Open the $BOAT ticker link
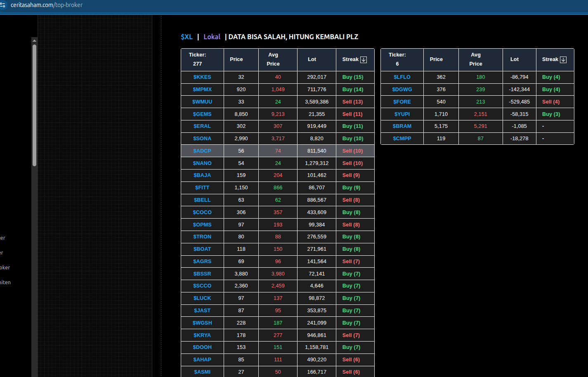This screenshot has width=588, height=377. coord(202,249)
